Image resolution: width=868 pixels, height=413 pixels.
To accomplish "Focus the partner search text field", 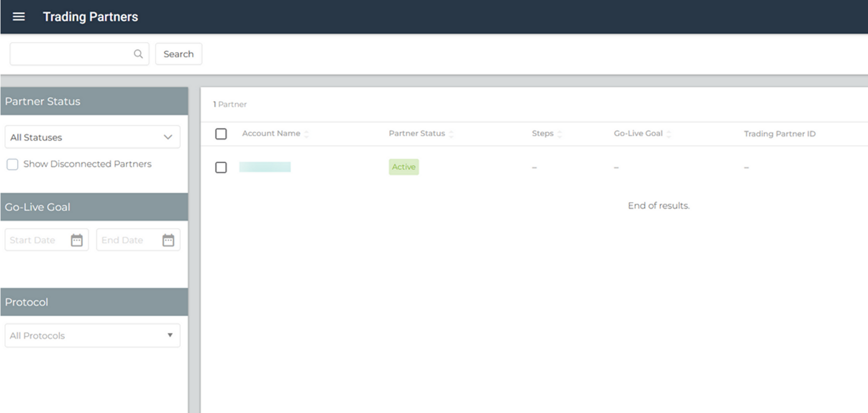I will [79, 54].
